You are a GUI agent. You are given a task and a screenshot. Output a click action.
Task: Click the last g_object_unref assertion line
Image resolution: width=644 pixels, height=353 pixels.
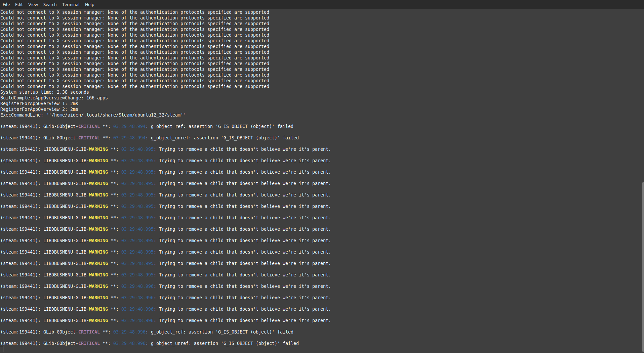click(x=149, y=343)
